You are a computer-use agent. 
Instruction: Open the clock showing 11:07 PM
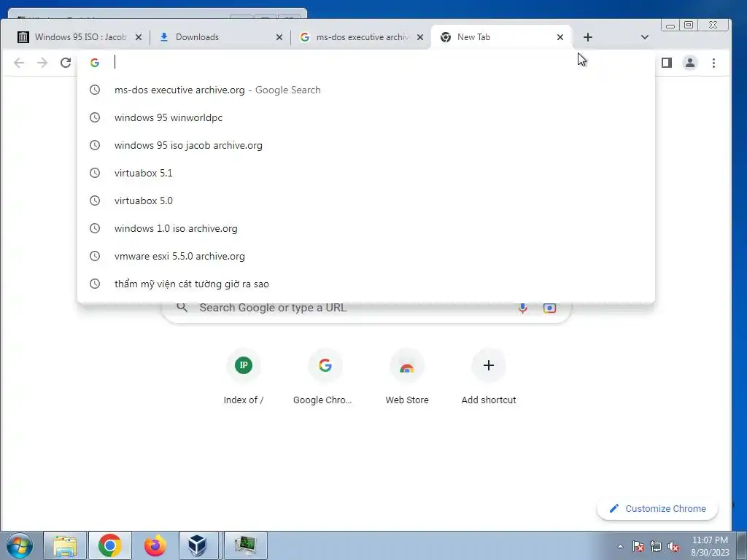[x=710, y=546]
